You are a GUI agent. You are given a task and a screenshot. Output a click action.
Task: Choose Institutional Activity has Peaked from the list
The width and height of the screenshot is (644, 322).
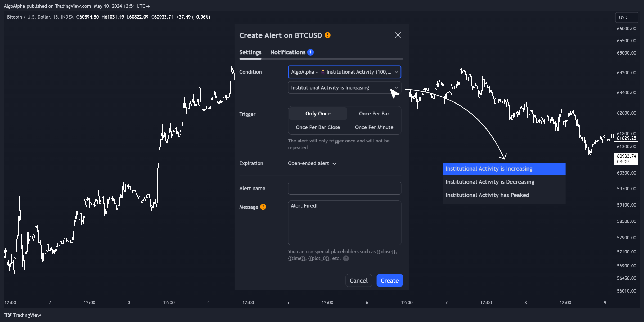tap(504, 195)
